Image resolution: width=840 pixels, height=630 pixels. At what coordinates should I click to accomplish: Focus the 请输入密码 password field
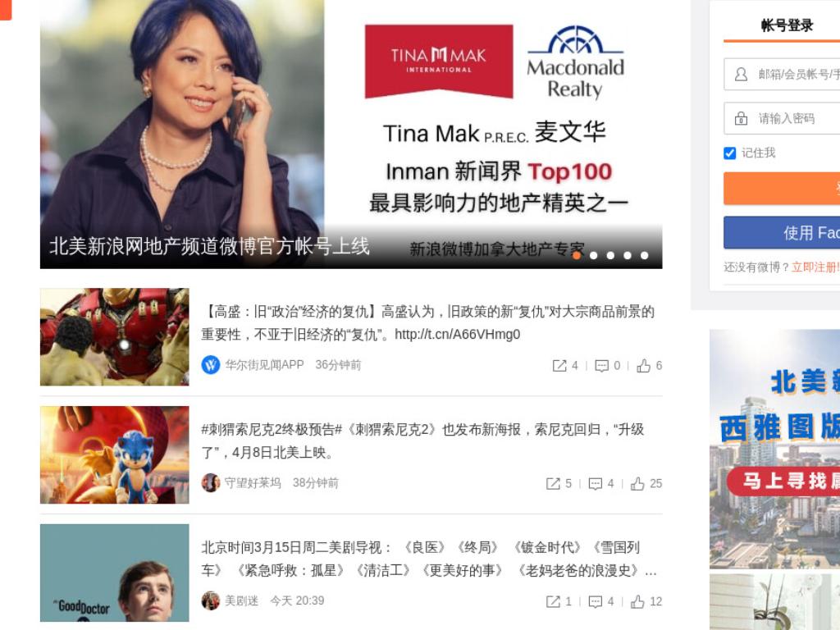(782, 118)
